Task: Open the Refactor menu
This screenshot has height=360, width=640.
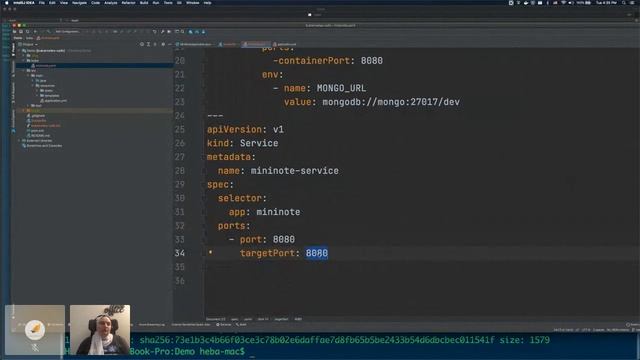Action: (x=128, y=3)
